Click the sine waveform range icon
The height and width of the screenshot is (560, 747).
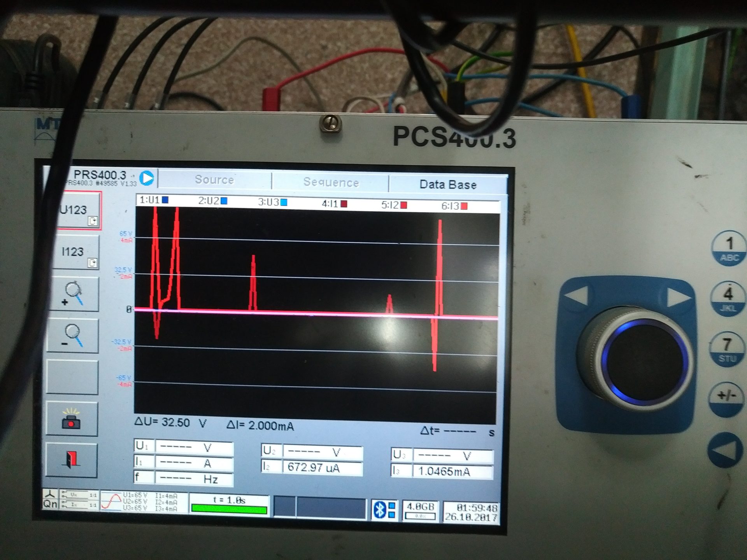coord(111,501)
